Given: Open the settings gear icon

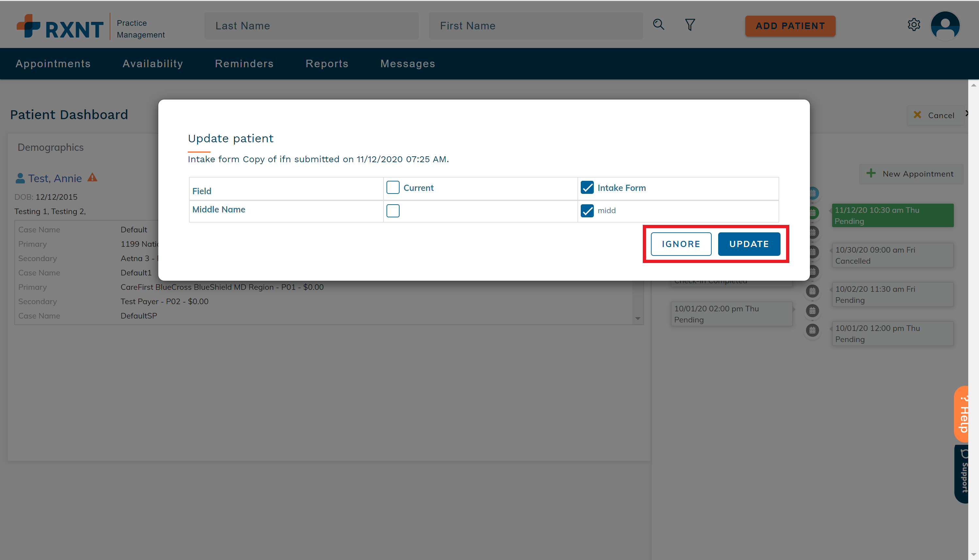Looking at the screenshot, I should point(914,25).
